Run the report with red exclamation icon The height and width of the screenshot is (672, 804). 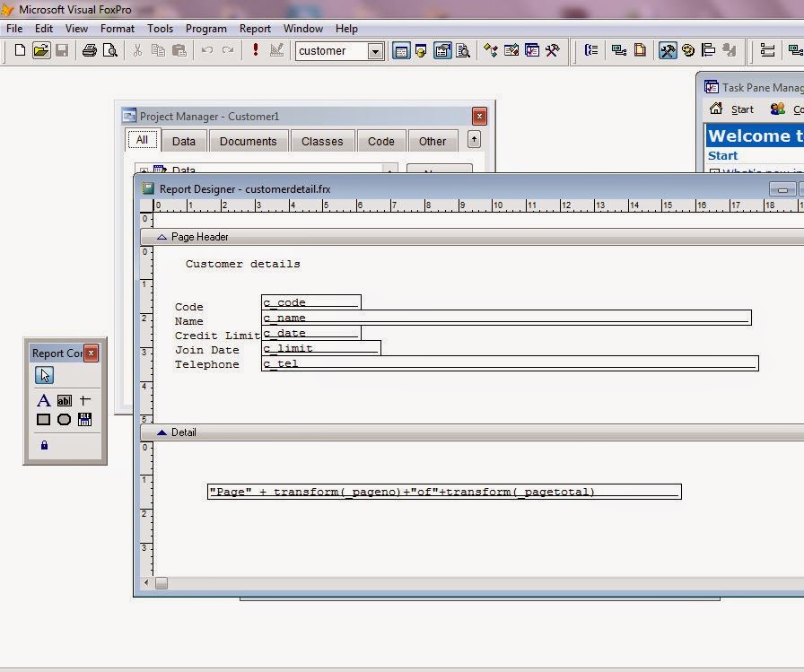[256, 50]
